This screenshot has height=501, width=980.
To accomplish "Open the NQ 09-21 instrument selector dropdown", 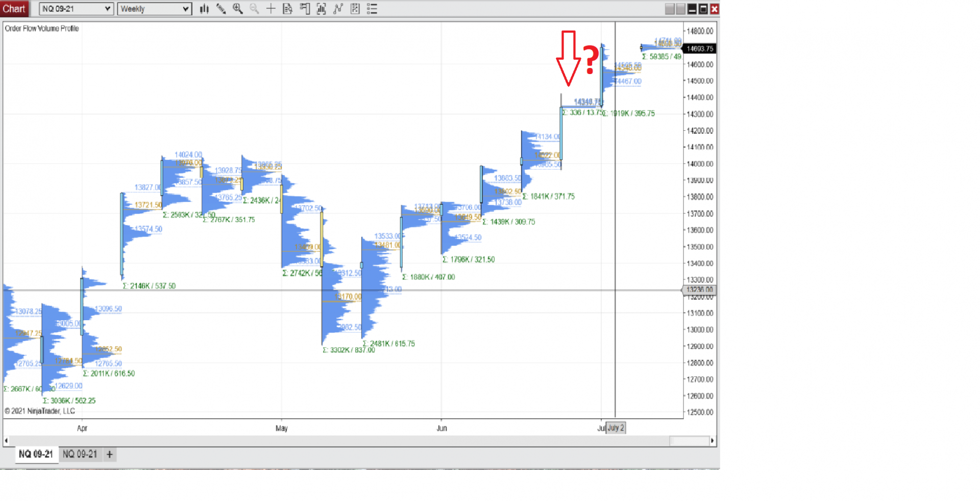I will tap(76, 9).
